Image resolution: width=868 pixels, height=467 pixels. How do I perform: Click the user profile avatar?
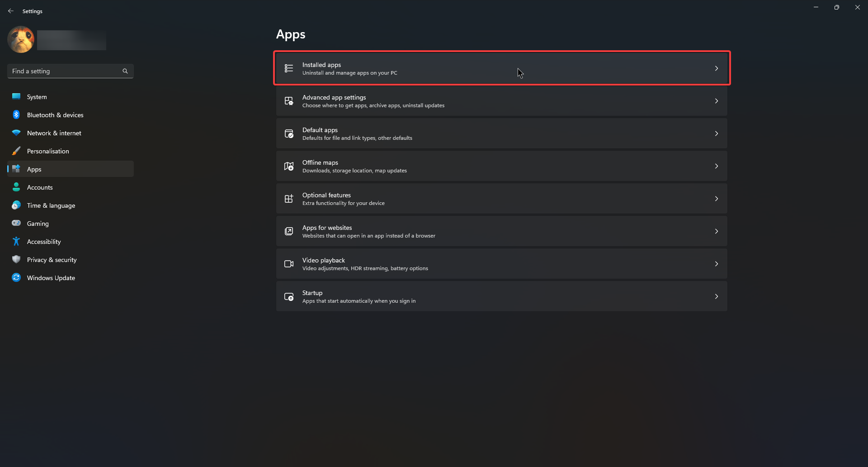[x=21, y=39]
